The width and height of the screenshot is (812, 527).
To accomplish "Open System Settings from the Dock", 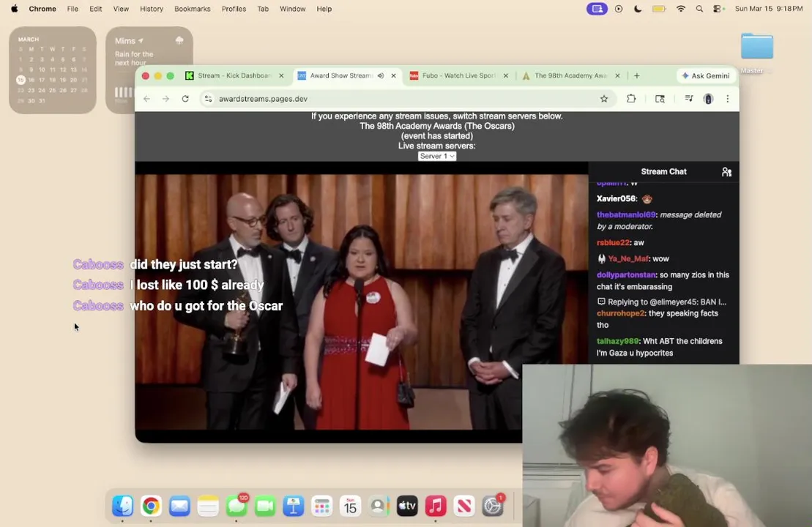I will pyautogui.click(x=493, y=506).
